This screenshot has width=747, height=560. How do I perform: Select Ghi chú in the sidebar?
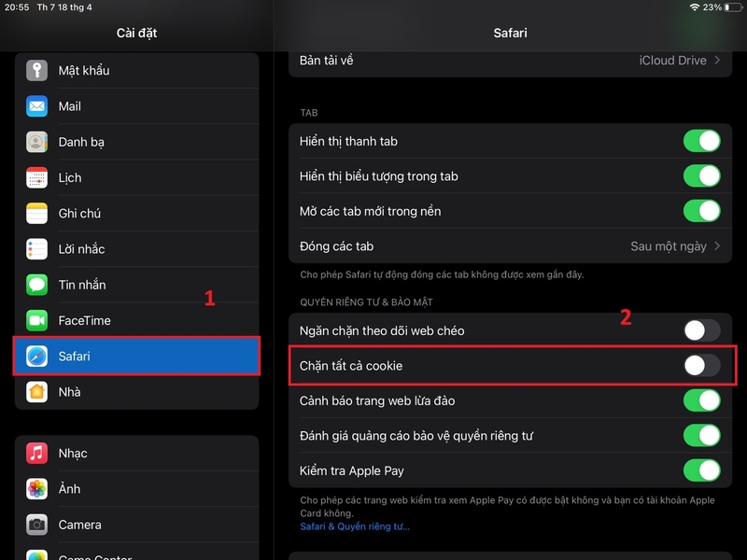point(136,214)
